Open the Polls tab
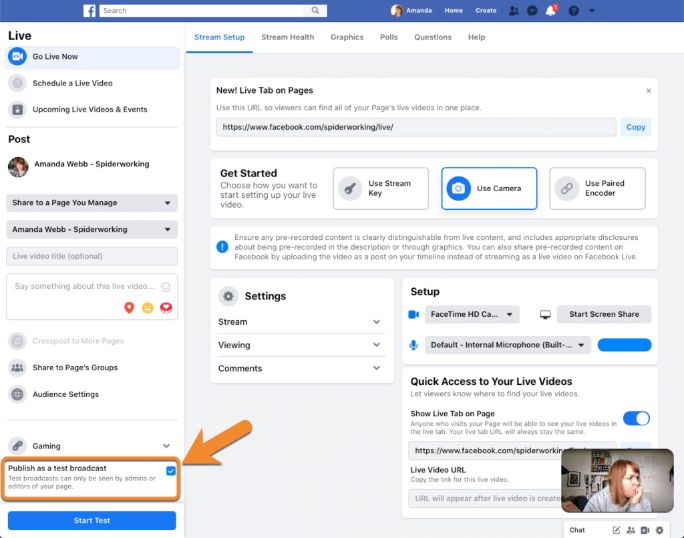 tap(389, 37)
